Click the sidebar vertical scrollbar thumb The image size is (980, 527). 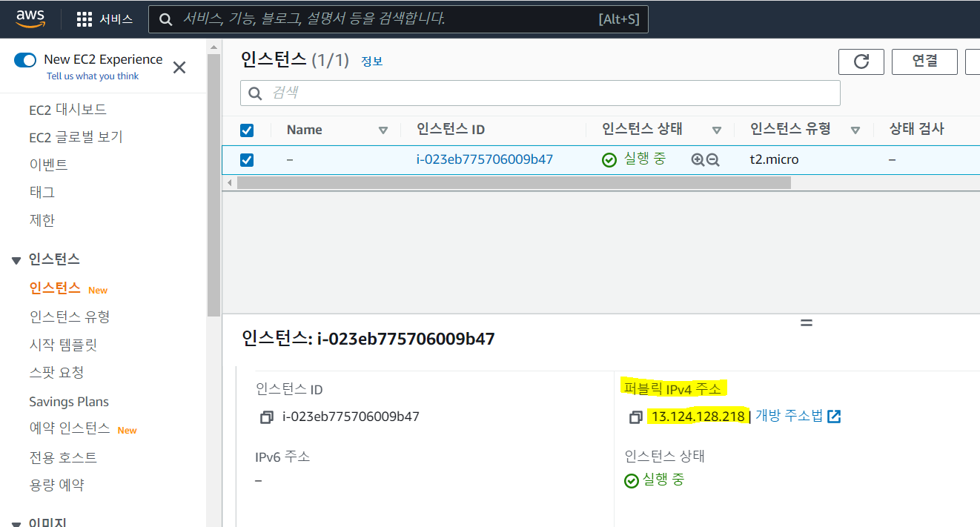pos(213,185)
